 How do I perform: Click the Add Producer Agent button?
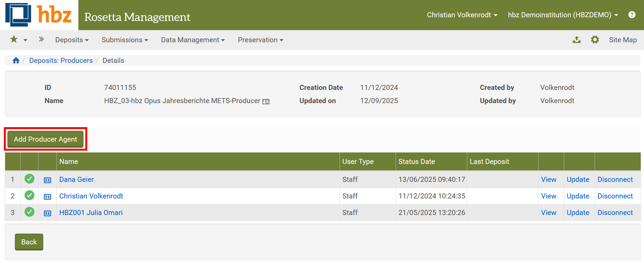(45, 139)
